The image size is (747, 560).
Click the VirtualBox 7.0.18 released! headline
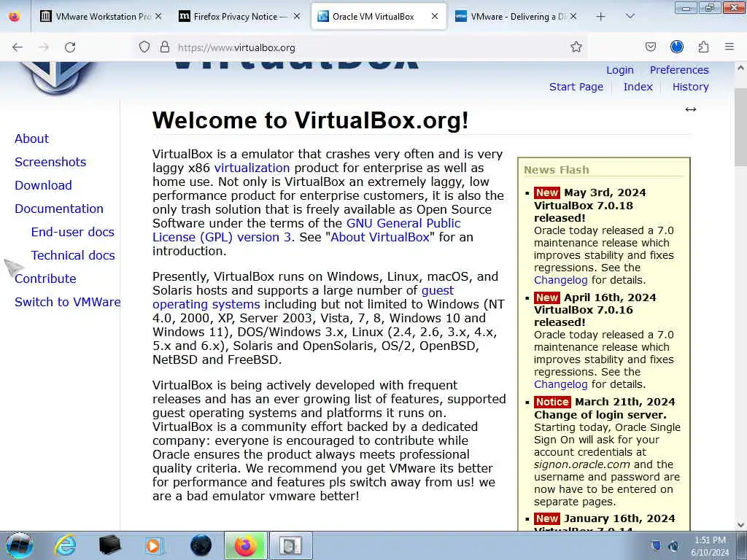tap(583, 212)
